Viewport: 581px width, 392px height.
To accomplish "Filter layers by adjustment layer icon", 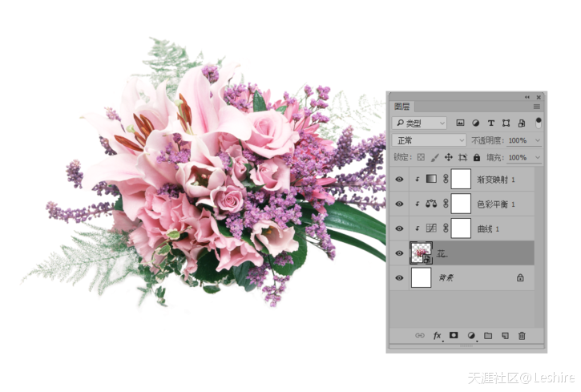I will tap(475, 123).
